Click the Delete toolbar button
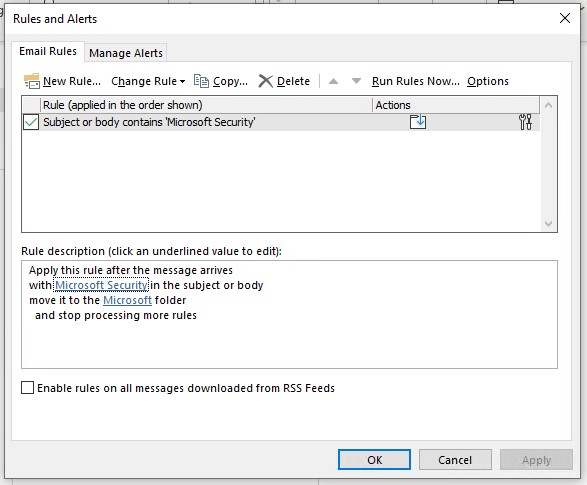The width and height of the screenshot is (587, 485). (x=284, y=81)
